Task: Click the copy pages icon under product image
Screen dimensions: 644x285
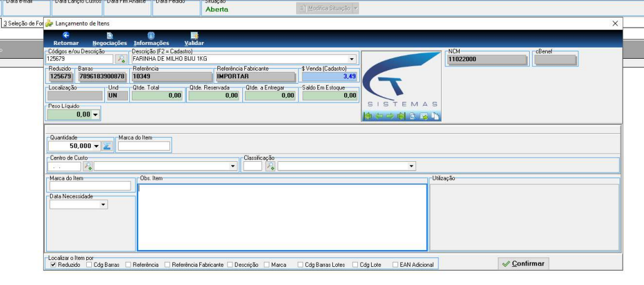Action: (x=435, y=117)
